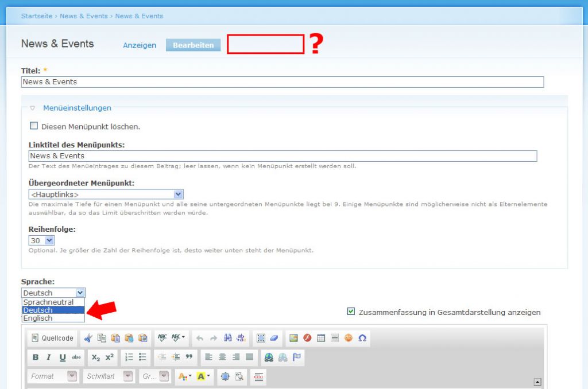This screenshot has width=588, height=389.
Task: Insert a numbered list
Action: 129,357
